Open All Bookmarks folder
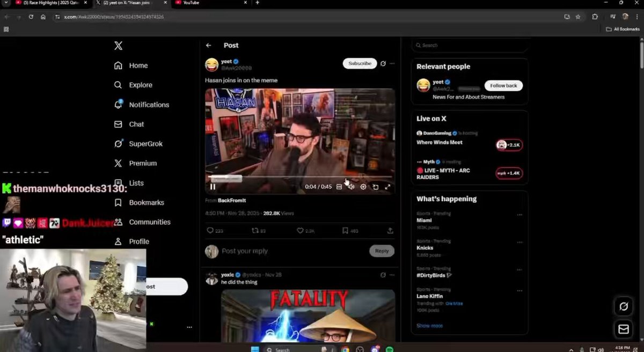Screen dimensions: 644x352 (x=623, y=29)
